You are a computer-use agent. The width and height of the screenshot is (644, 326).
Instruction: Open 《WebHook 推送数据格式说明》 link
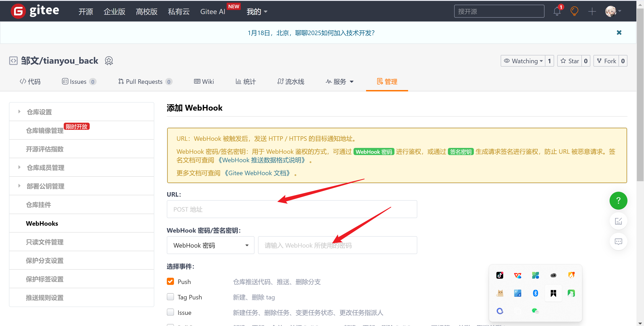[x=261, y=160]
